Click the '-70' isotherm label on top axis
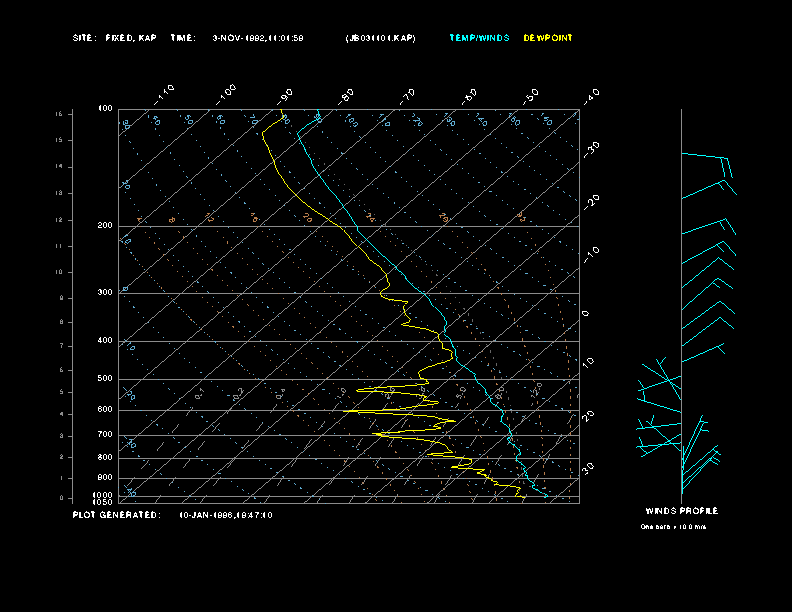This screenshot has height=612, width=792. pyautogui.click(x=408, y=96)
